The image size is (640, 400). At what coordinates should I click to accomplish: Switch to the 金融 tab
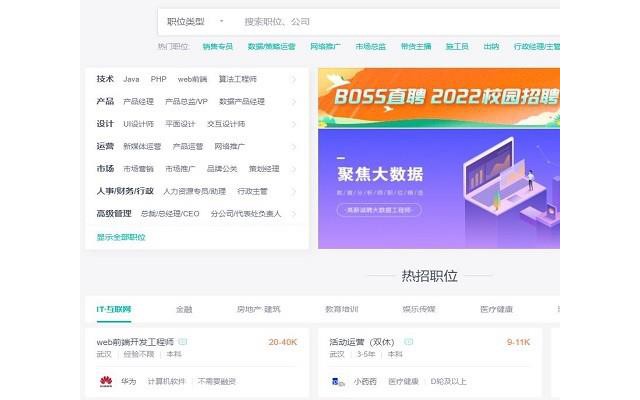(184, 309)
